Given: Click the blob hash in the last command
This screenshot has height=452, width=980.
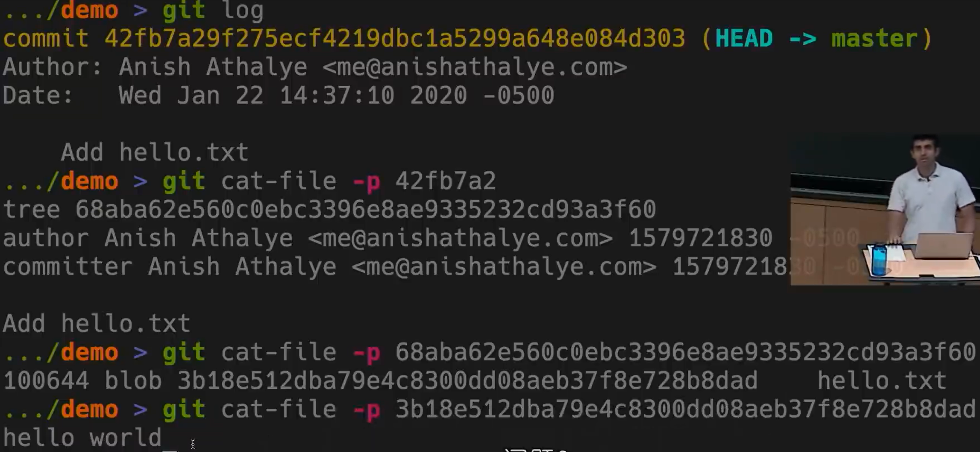Looking at the screenshot, I should coord(685,409).
